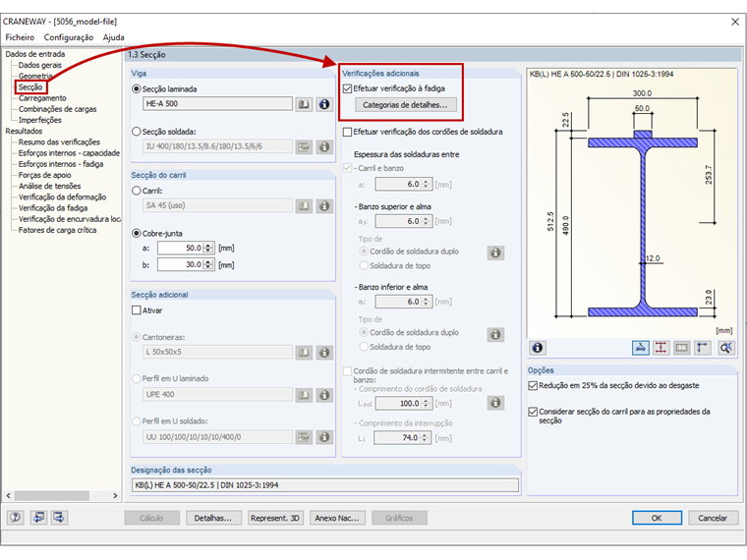Go to previous input window

pyautogui.click(x=38, y=517)
